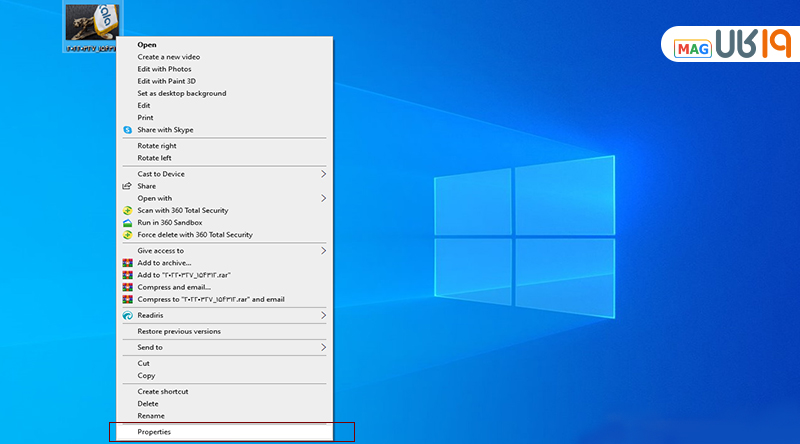800x444 pixels.
Task: Select Edit with Paint 3D
Action: tap(166, 81)
